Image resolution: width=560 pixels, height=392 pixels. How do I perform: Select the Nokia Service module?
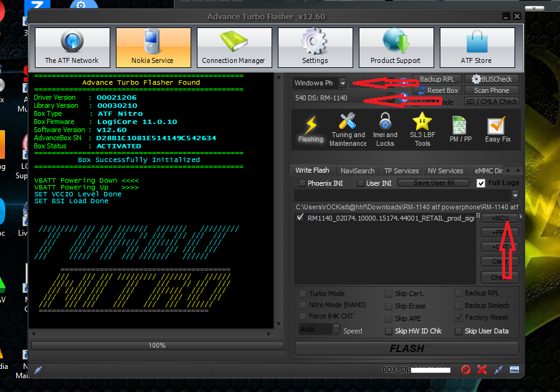click(x=153, y=48)
